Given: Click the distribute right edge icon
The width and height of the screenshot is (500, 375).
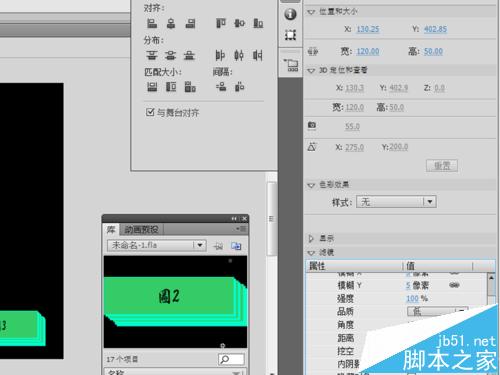Looking at the screenshot, I should (x=258, y=55).
